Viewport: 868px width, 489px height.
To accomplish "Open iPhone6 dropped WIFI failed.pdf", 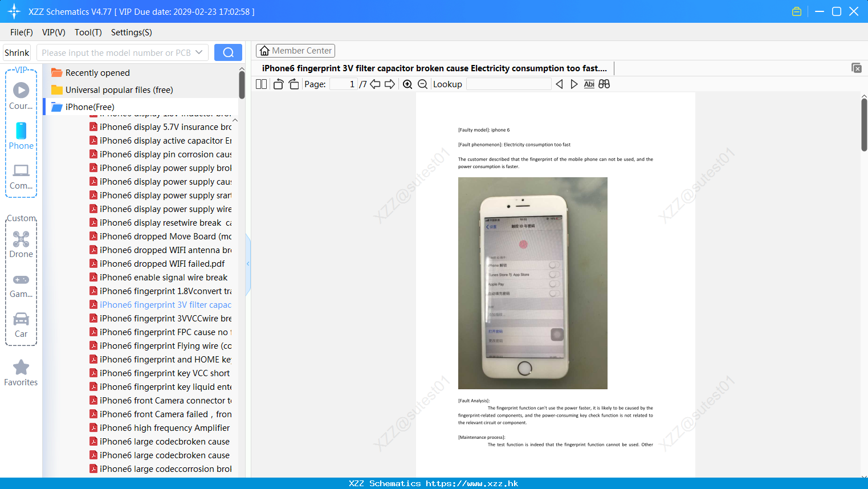I will coord(157,264).
